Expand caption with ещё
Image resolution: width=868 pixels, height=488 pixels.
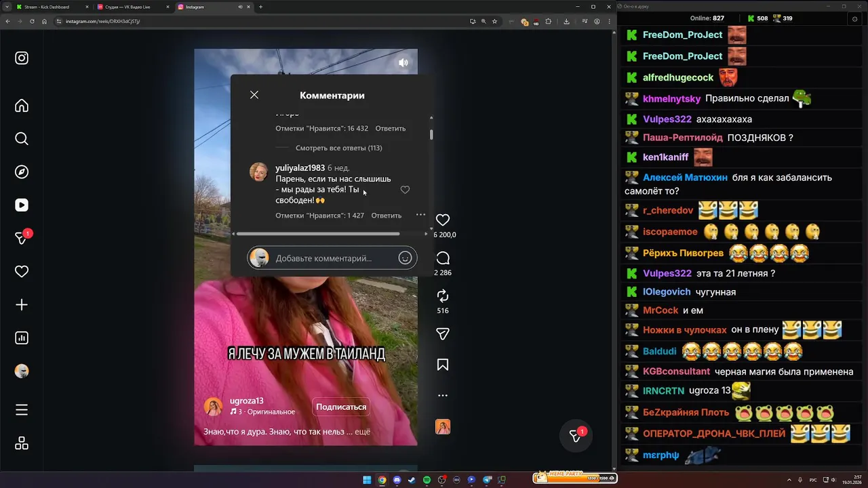click(x=363, y=432)
